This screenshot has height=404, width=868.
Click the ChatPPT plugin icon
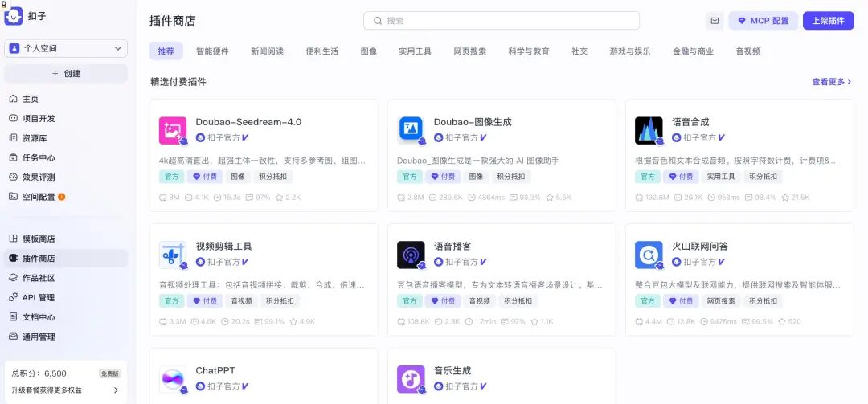173,379
